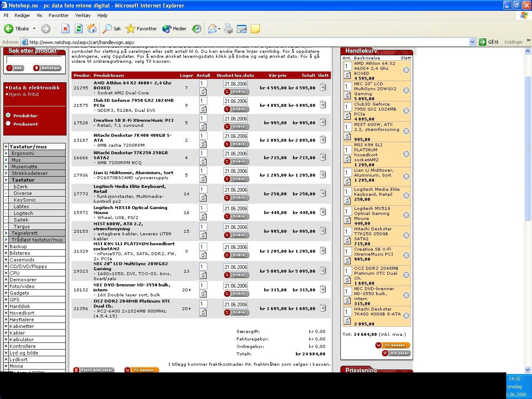This screenshot has width=532, height=399.
Task: Remove OCZ DDR2 from Handlekurv sidebar
Action: 406,275
